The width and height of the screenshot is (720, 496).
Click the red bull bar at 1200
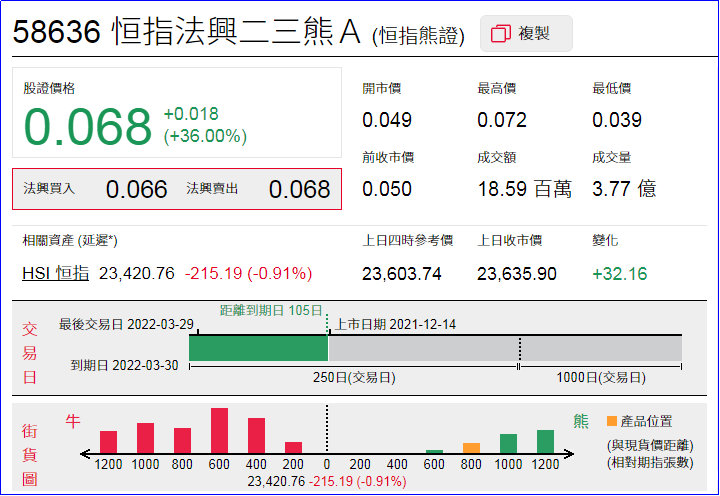pos(108,442)
